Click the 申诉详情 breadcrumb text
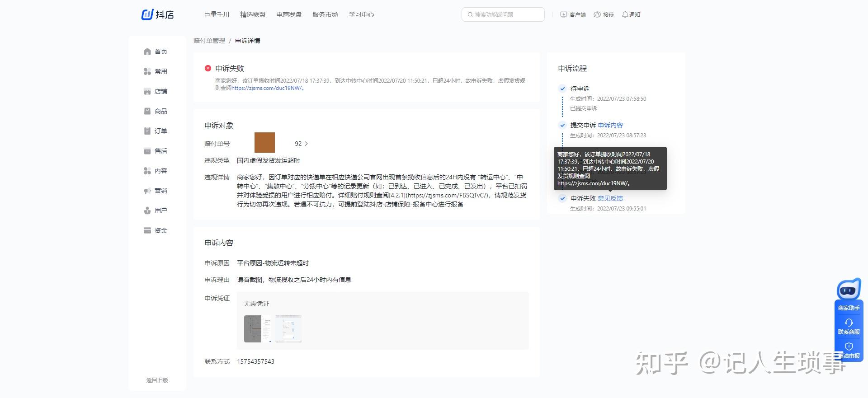The height and width of the screenshot is (398, 868). 248,41
